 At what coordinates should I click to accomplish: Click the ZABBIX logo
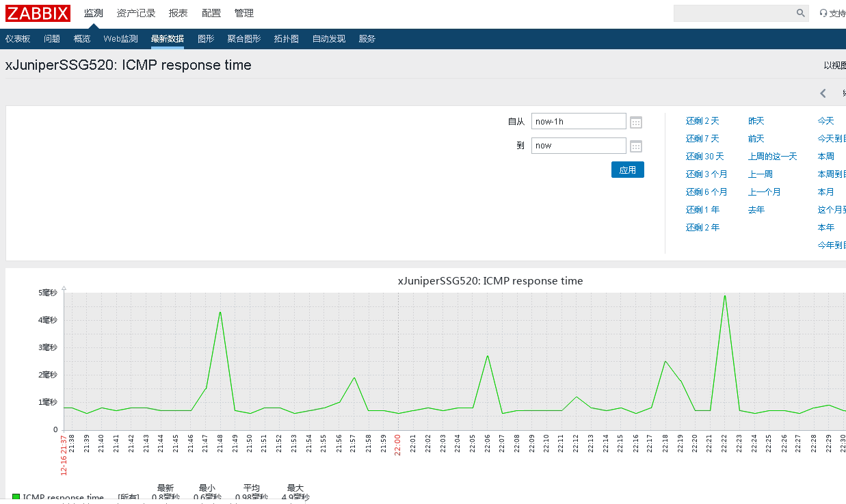[x=38, y=12]
